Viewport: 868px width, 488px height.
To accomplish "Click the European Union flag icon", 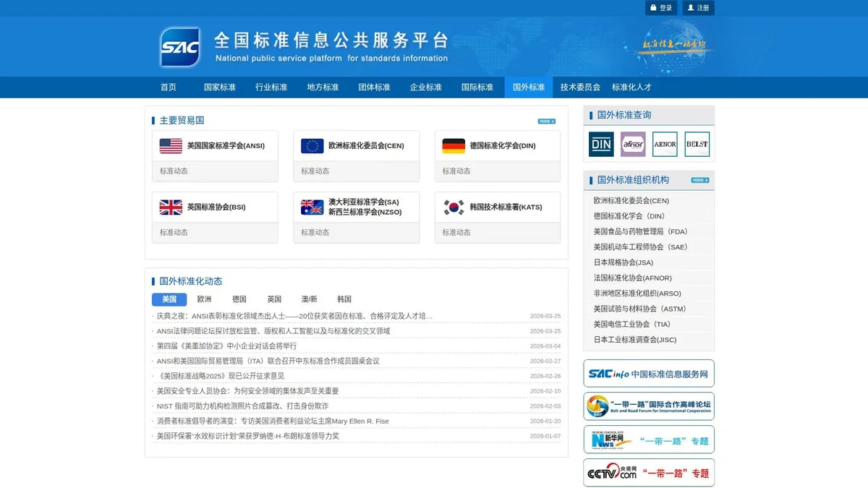I will (x=312, y=146).
